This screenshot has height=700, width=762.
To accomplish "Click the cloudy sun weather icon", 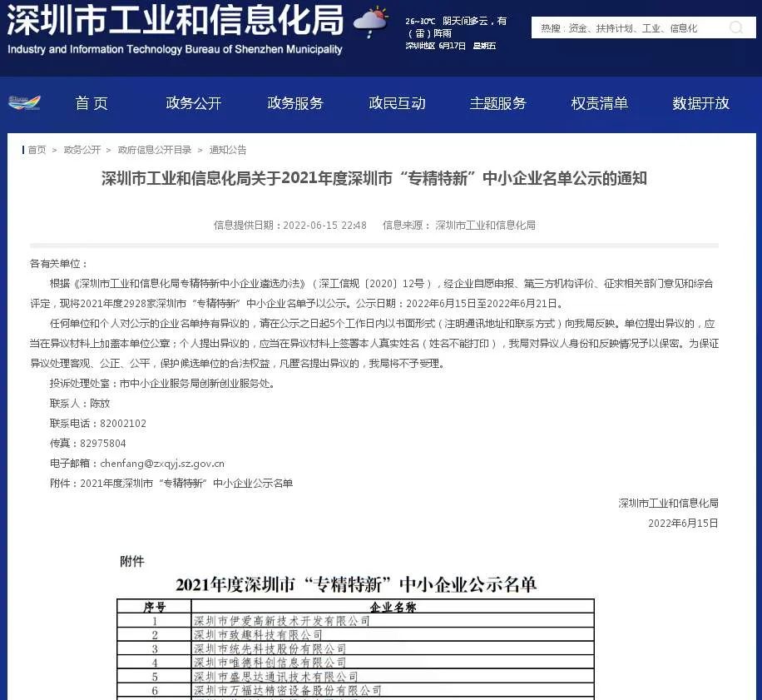I will point(371,22).
